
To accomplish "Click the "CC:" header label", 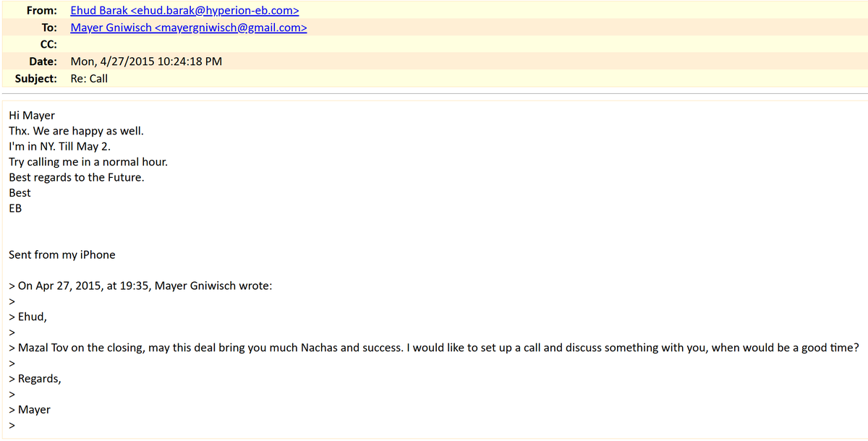I will coord(48,45).
